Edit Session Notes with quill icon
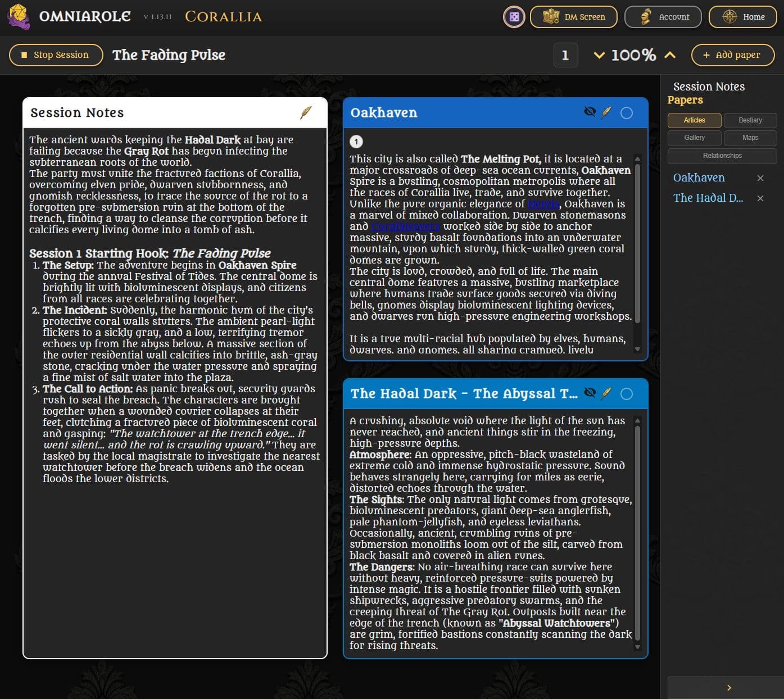The image size is (784, 699). [x=306, y=113]
